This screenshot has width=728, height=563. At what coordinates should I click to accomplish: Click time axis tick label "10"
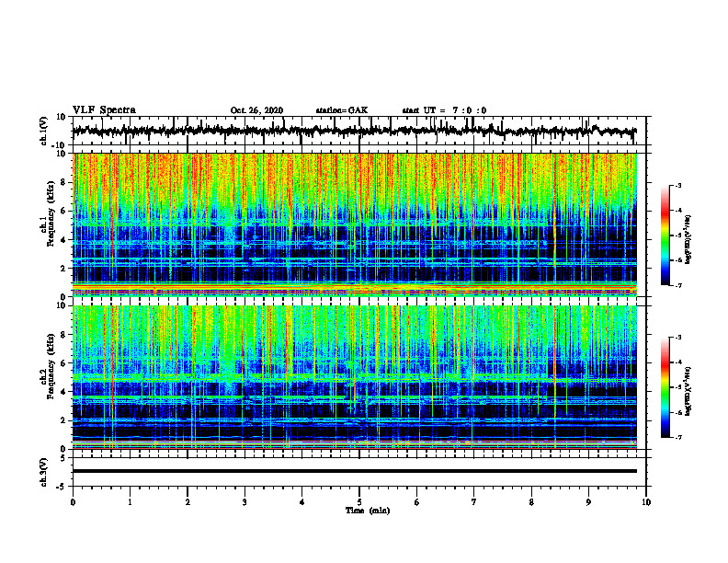point(646,502)
